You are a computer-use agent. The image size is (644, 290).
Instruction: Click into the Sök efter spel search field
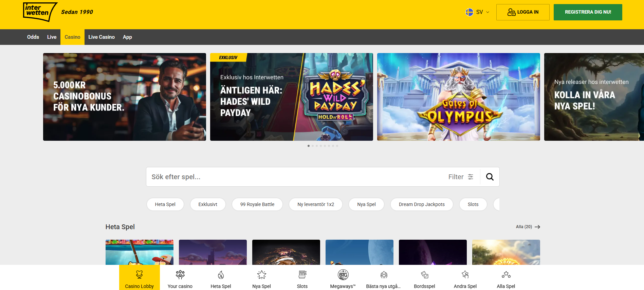(295, 177)
